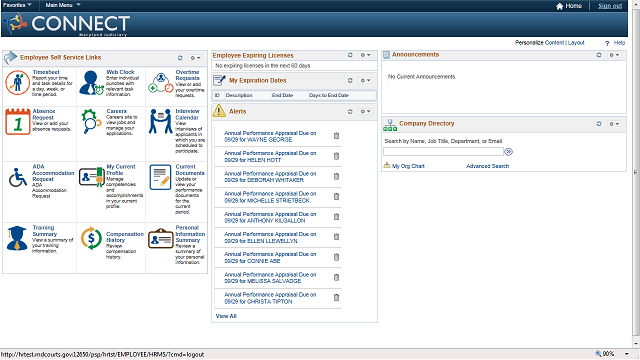Click the Company Directory search go button
Screen dimensions: 640x360
(509, 152)
